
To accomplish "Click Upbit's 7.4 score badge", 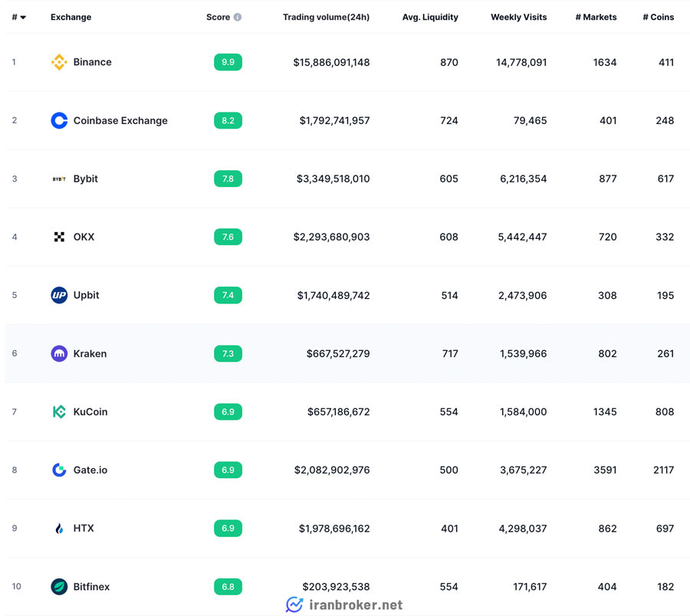I will click(228, 295).
